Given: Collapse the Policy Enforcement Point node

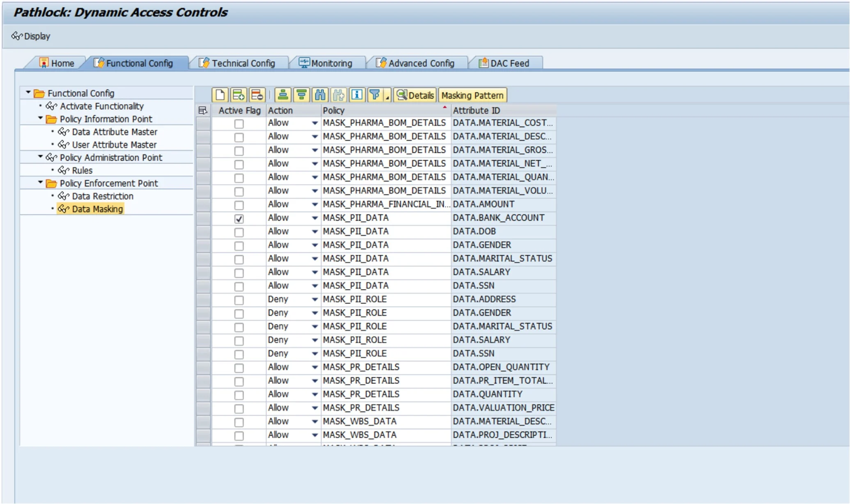Looking at the screenshot, I should click(40, 182).
